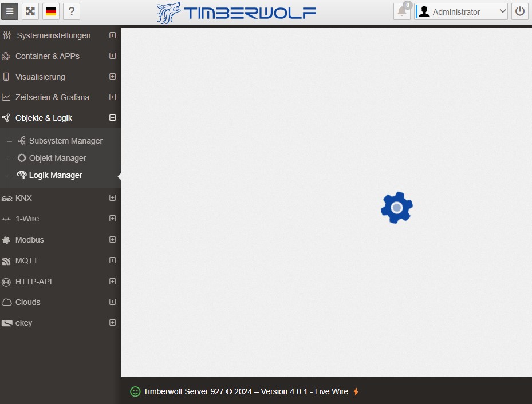The width and height of the screenshot is (532, 404).
Task: Open the Administrator user dropdown
Action: click(x=462, y=11)
